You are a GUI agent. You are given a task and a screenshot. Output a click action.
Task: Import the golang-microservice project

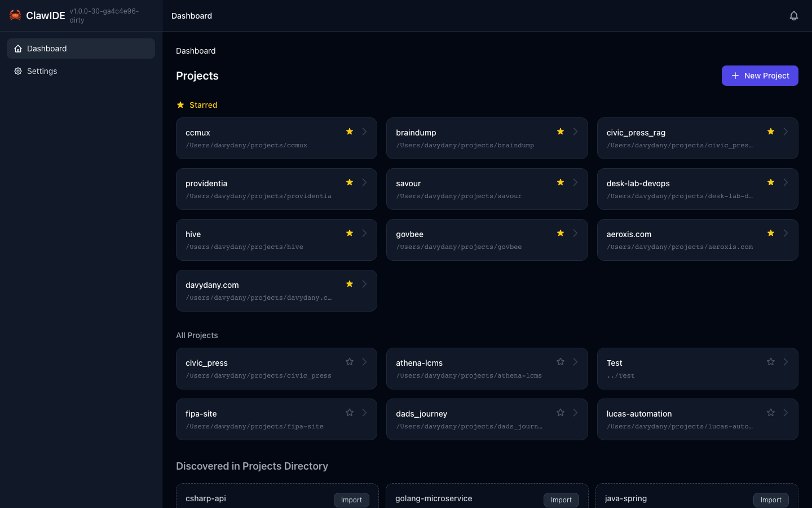(561, 500)
